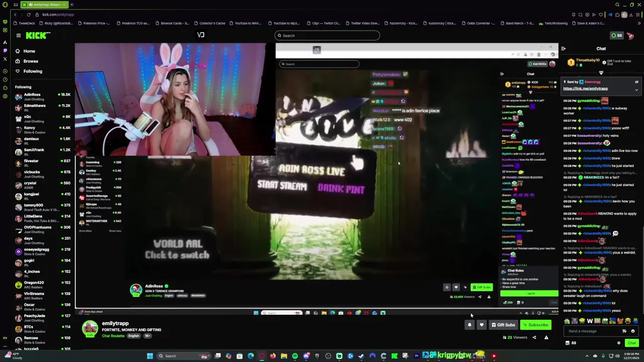
Task: Open Collector's Cache bookmark
Action: pyautogui.click(x=209, y=23)
